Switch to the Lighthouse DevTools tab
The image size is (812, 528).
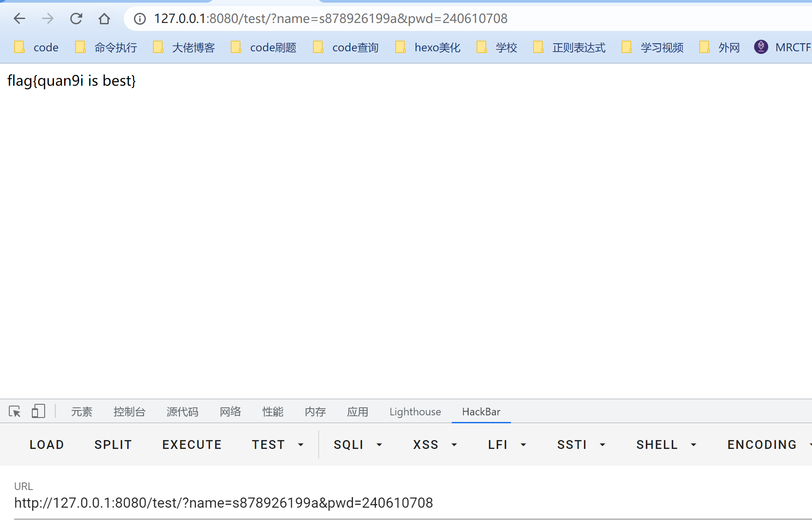pyautogui.click(x=415, y=412)
